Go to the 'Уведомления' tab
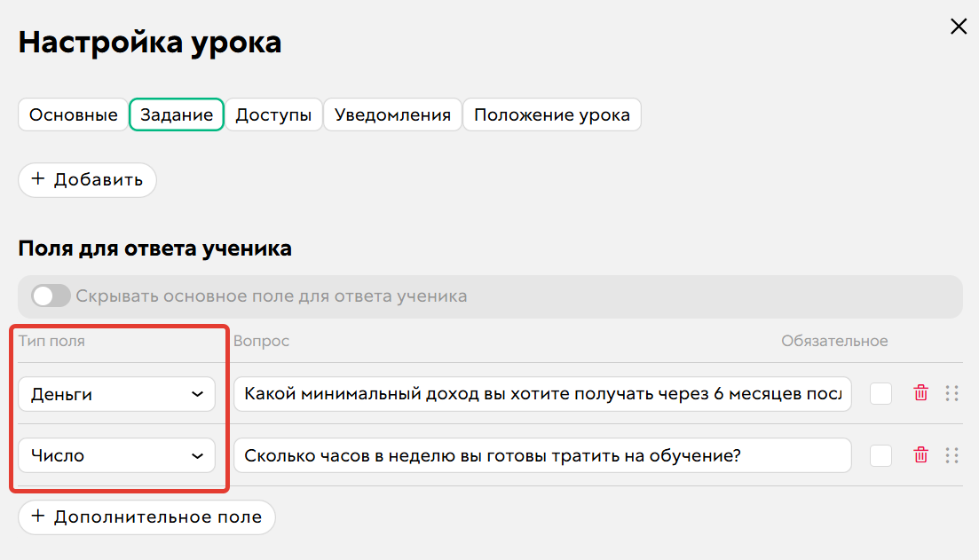Screen dimensions: 979x560 pos(392,114)
